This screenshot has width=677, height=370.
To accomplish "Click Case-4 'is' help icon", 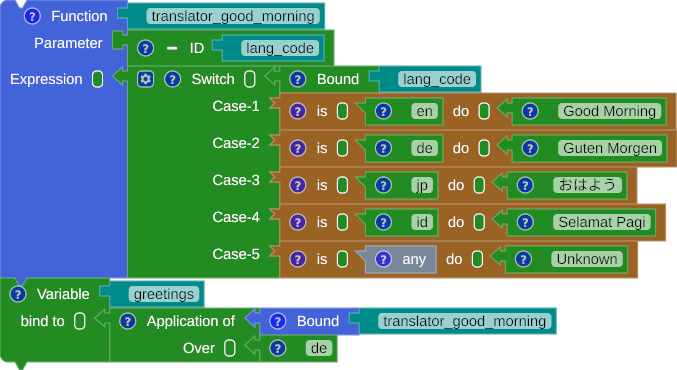I will pos(297,222).
